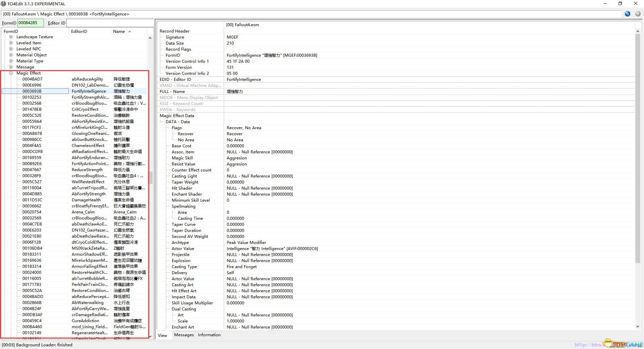The image size is (644, 349).
Task: Sort by the Name column header
Action: point(129,32)
